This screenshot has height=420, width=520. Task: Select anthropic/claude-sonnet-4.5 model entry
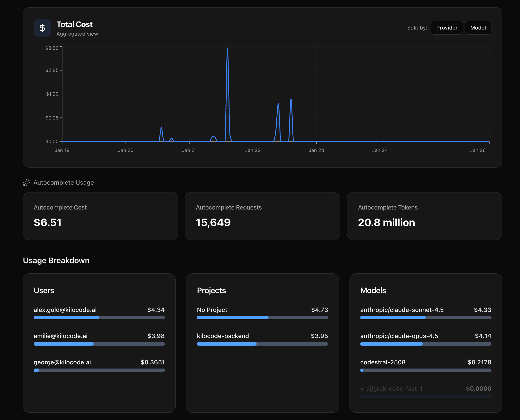(402, 310)
